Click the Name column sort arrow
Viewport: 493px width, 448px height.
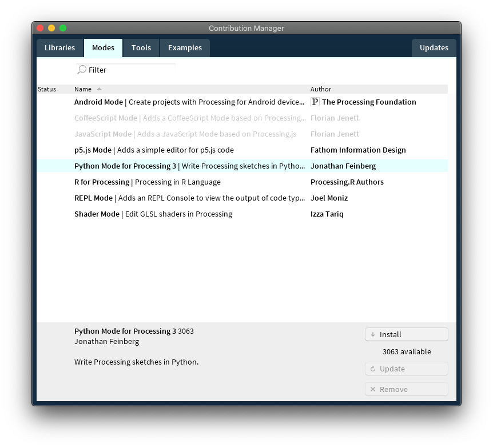(99, 89)
